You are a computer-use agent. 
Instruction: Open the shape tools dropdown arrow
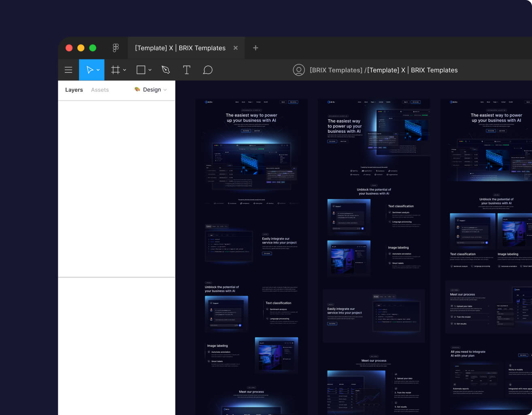click(149, 70)
